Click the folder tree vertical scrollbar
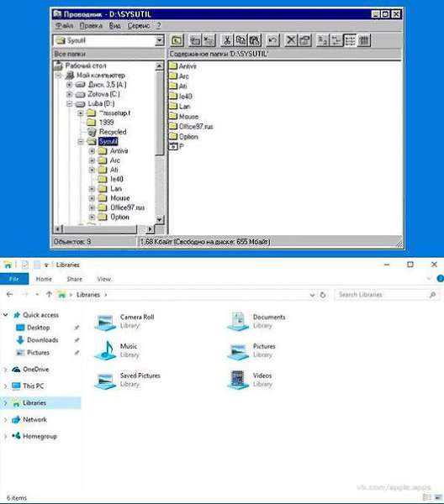Viewport: 444px width, 504px height. point(159,143)
